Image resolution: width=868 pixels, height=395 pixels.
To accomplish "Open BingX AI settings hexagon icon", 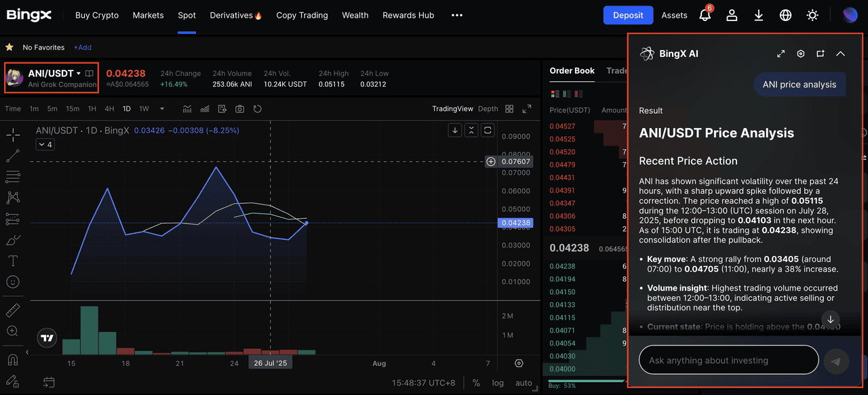I will [x=801, y=54].
